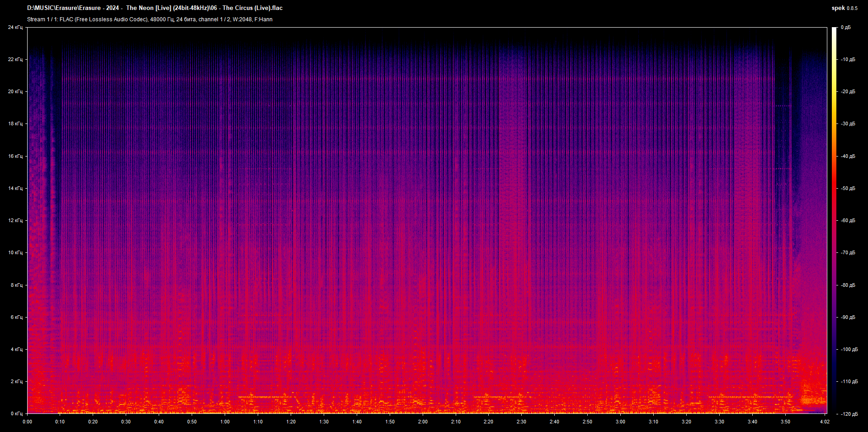The image size is (868, 432).
Task: Click the file path title text
Action: pyautogui.click(x=155, y=8)
